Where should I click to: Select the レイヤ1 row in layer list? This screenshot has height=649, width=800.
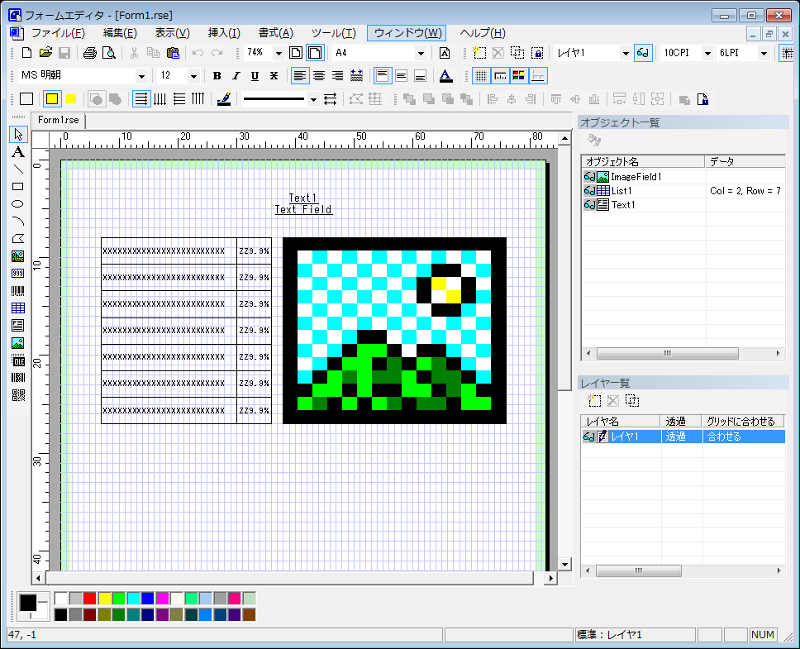(x=684, y=436)
